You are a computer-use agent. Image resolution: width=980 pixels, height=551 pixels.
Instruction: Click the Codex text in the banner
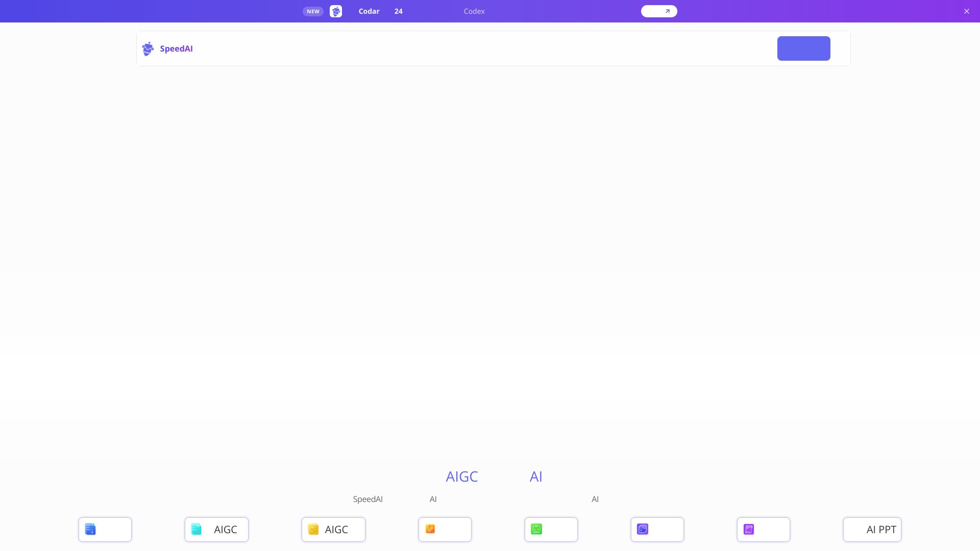[474, 11]
